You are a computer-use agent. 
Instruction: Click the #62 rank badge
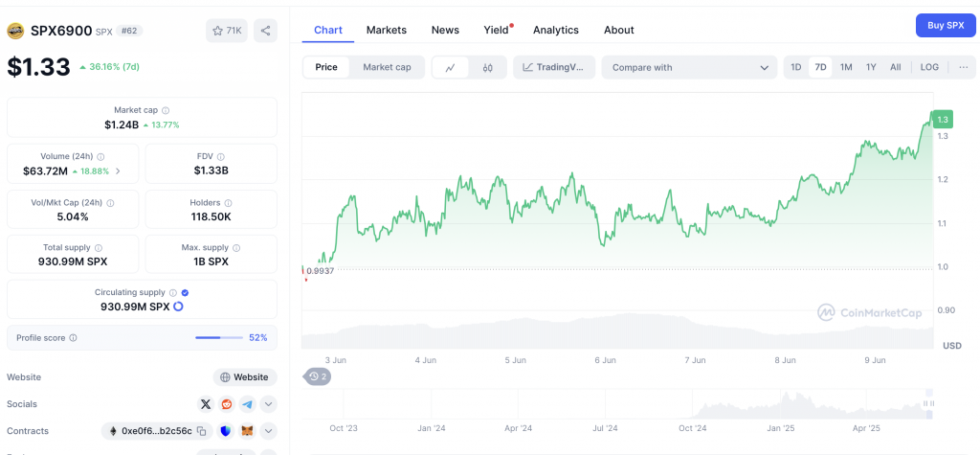point(130,31)
